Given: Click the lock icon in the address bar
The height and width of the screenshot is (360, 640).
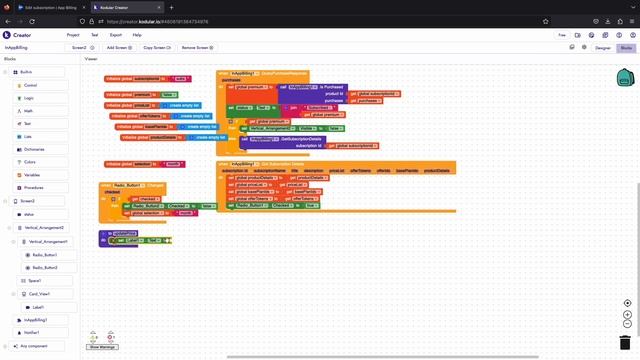Looking at the screenshot, I should point(91,21).
